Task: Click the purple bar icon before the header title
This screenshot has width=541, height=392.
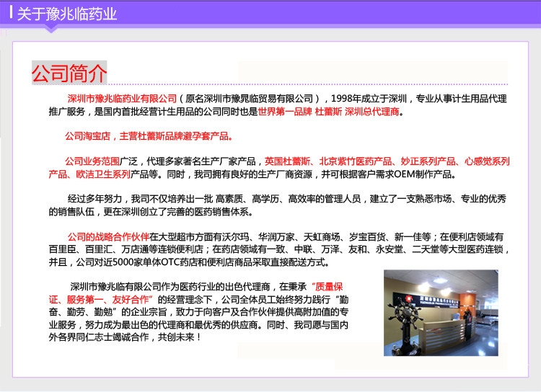Action: (x=11, y=13)
